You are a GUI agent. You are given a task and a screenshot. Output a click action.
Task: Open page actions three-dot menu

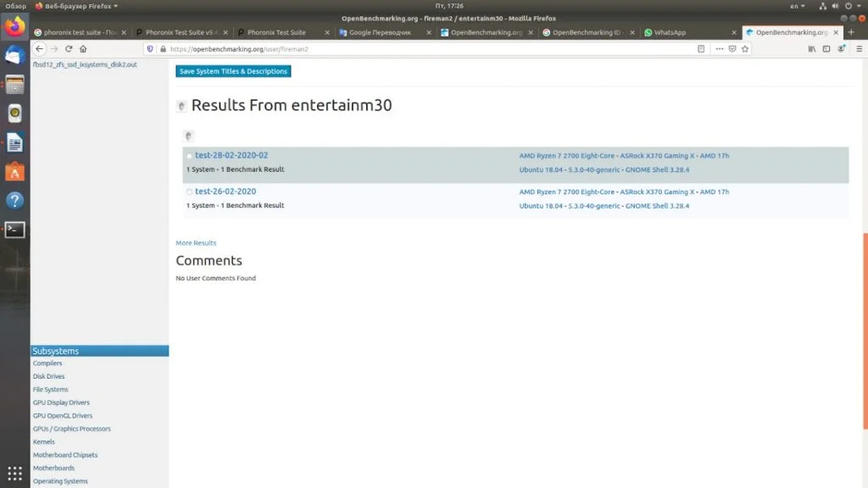click(719, 48)
